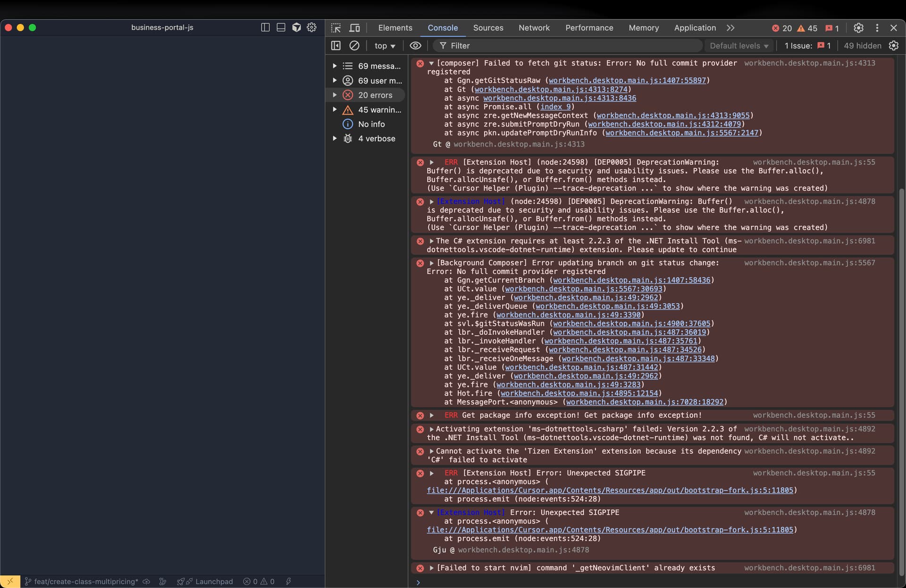The height and width of the screenshot is (588, 906).
Task: Switch to the Sources tab
Action: click(x=488, y=28)
